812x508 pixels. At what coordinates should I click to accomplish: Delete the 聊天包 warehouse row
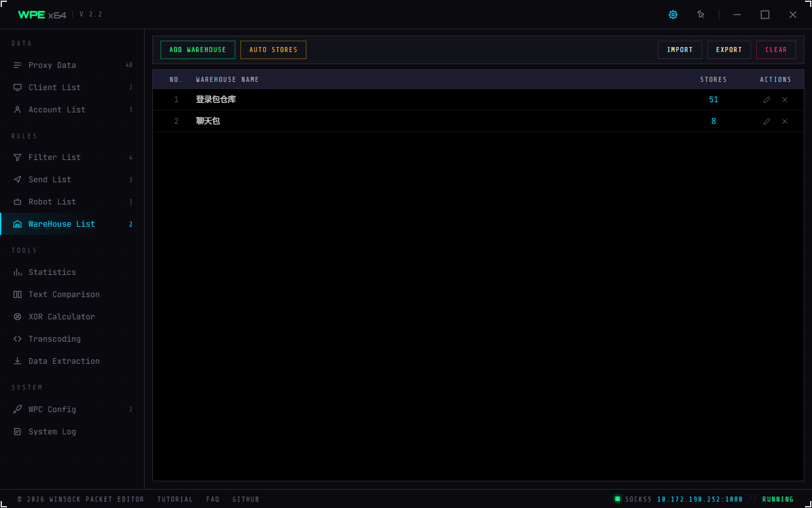(785, 121)
